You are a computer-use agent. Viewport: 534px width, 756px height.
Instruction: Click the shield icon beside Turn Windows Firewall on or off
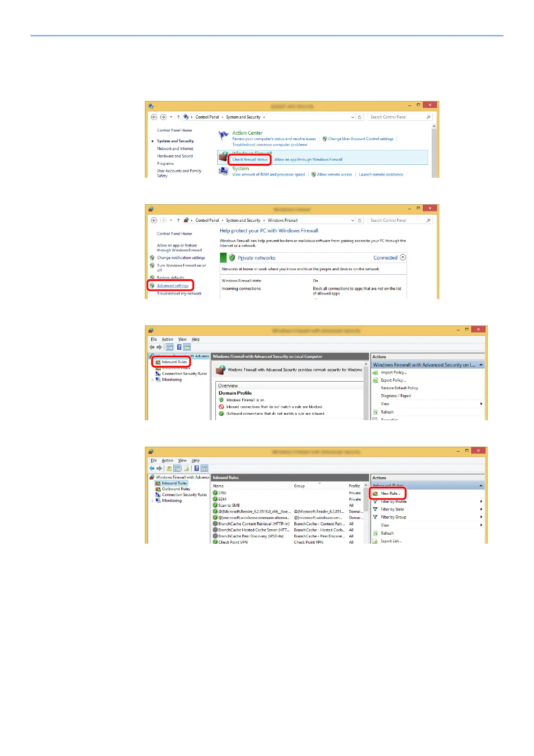(152, 265)
